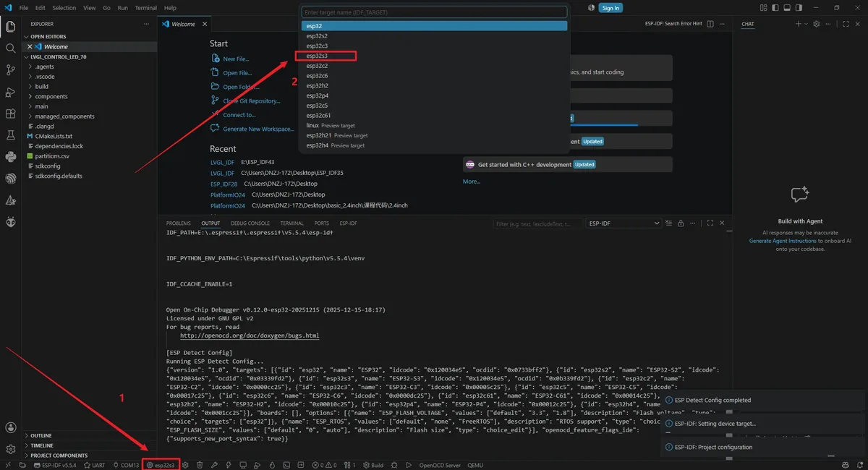Select esp32c6 from target list
This screenshot has height=470, width=868.
434,75
